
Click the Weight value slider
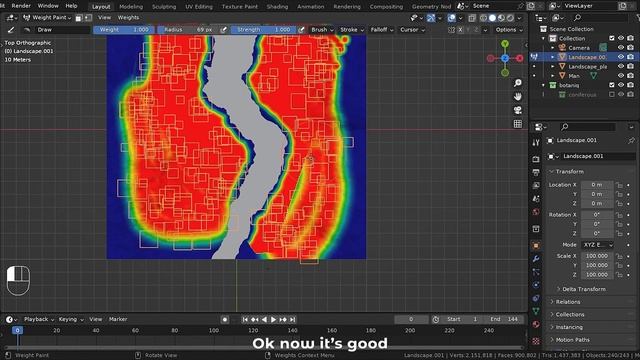tap(124, 30)
